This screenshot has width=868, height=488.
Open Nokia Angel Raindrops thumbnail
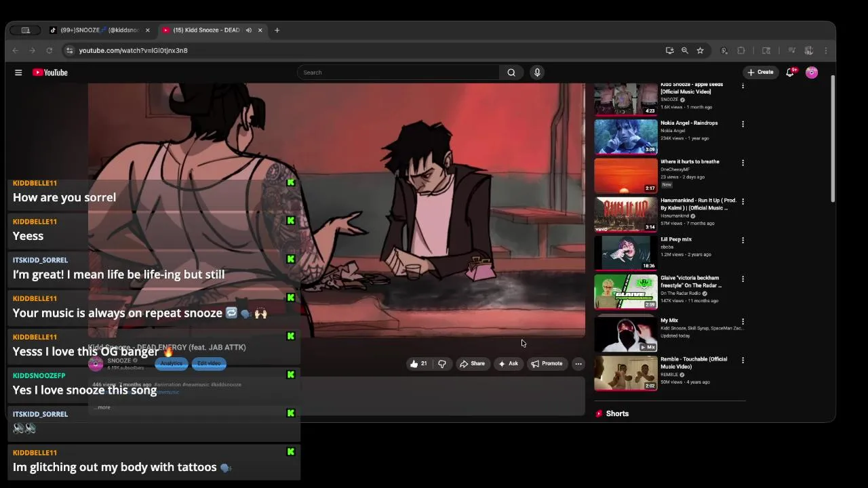point(626,137)
